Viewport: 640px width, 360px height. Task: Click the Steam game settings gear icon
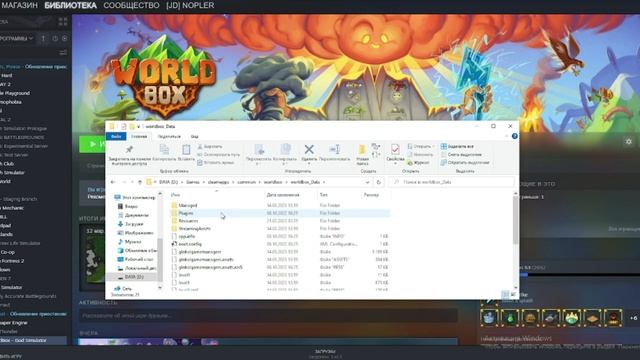(629, 141)
